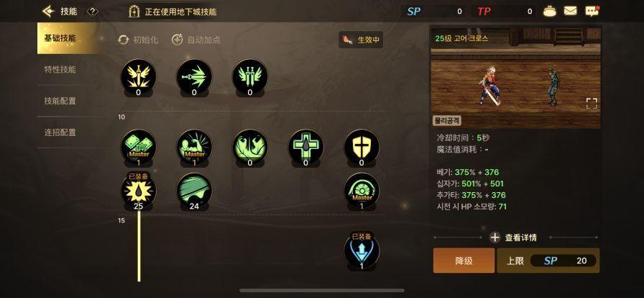644x298 pixels.
Task: Expand skill preview to fullscreen
Action: coord(592,104)
